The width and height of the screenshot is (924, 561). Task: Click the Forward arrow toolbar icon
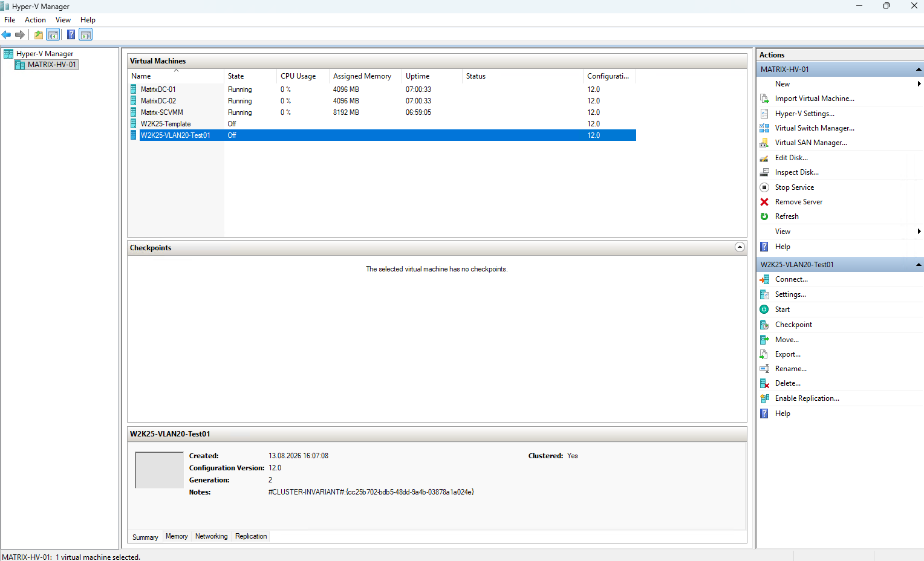[20, 34]
